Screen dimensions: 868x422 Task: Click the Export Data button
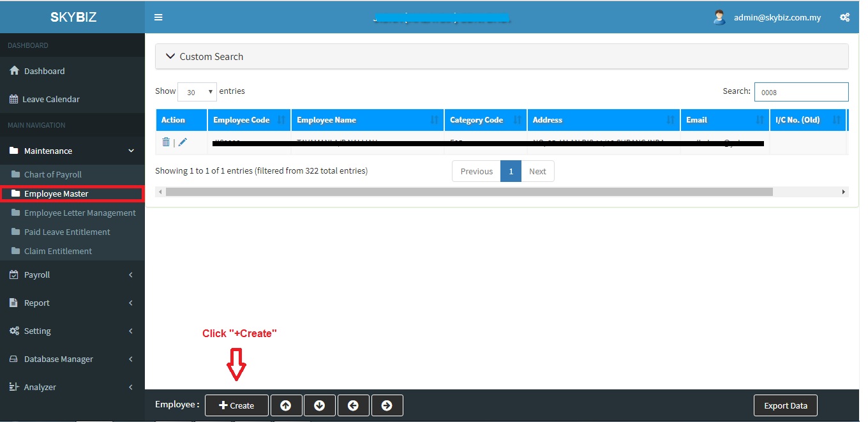[785, 405]
